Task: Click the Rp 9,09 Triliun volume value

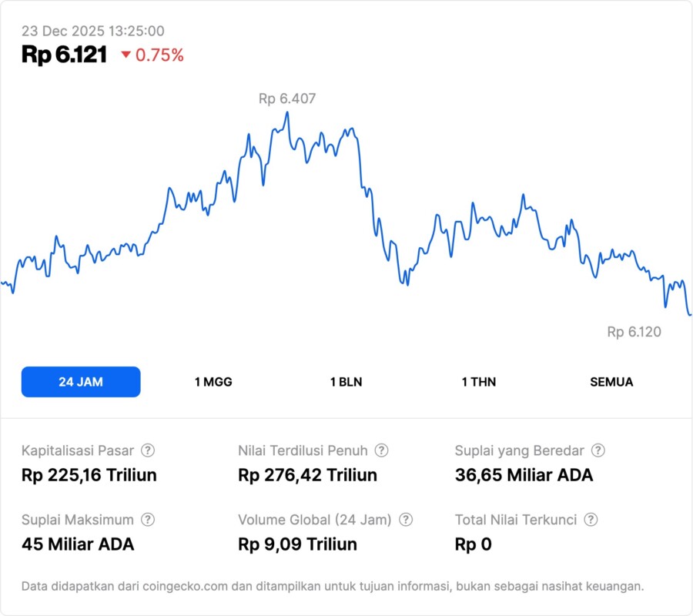Action: 297,544
